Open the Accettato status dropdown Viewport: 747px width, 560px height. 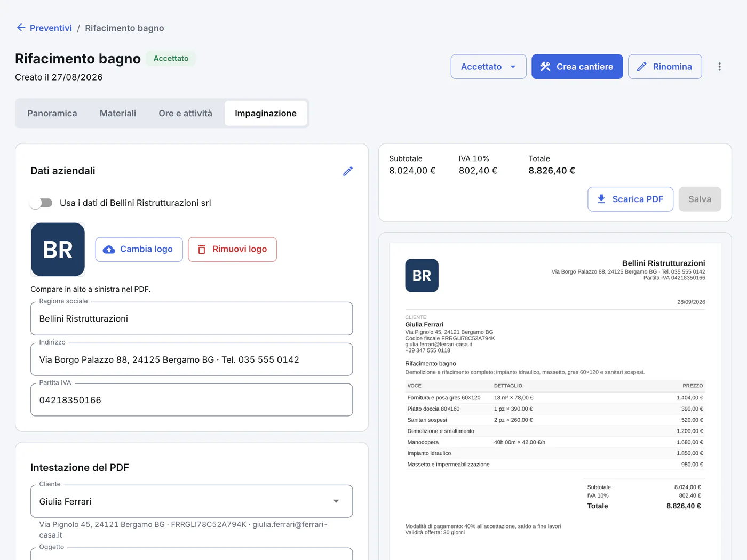pyautogui.click(x=488, y=67)
